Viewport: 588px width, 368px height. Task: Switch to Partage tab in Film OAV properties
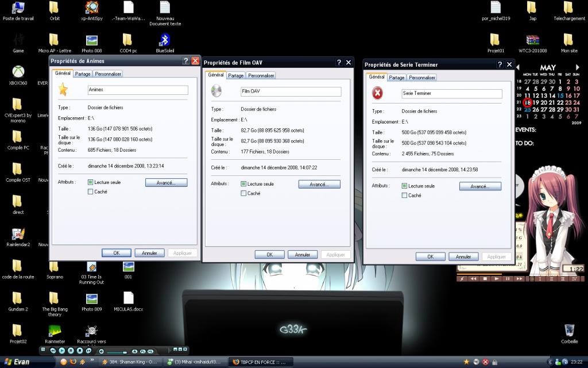pyautogui.click(x=235, y=75)
